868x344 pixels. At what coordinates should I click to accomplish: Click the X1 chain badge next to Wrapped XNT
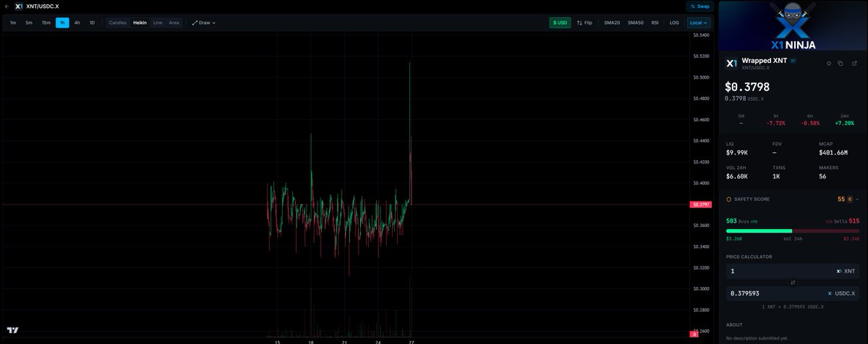pos(793,61)
